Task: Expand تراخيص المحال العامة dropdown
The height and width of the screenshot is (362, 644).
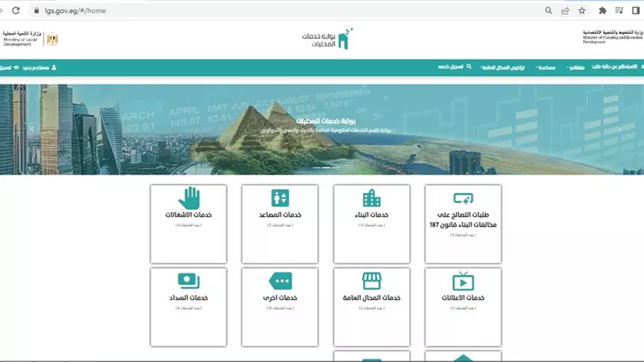Action: [x=502, y=68]
